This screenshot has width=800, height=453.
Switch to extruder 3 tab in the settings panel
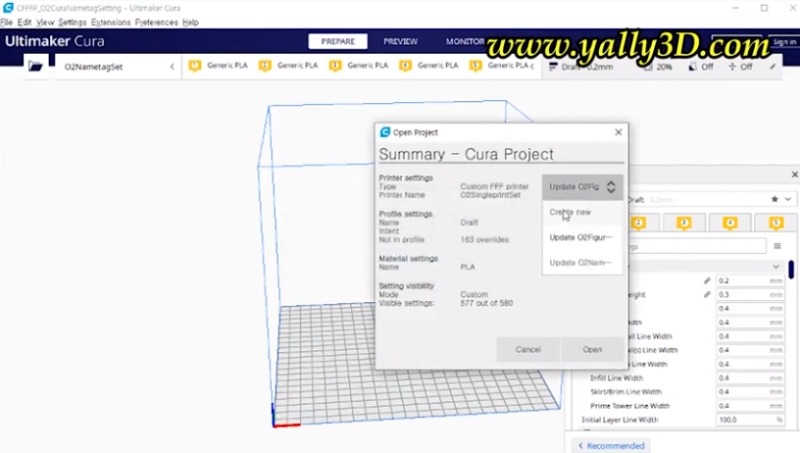(x=684, y=223)
